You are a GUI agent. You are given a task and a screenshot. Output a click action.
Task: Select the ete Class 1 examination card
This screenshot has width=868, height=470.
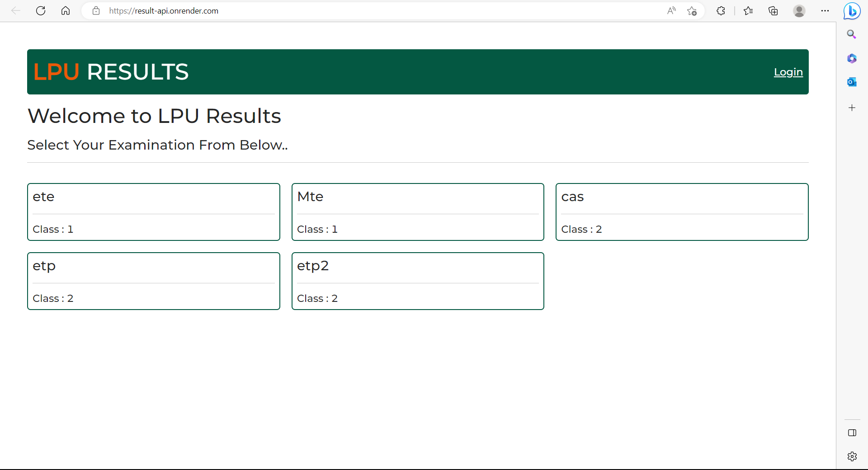coord(153,211)
